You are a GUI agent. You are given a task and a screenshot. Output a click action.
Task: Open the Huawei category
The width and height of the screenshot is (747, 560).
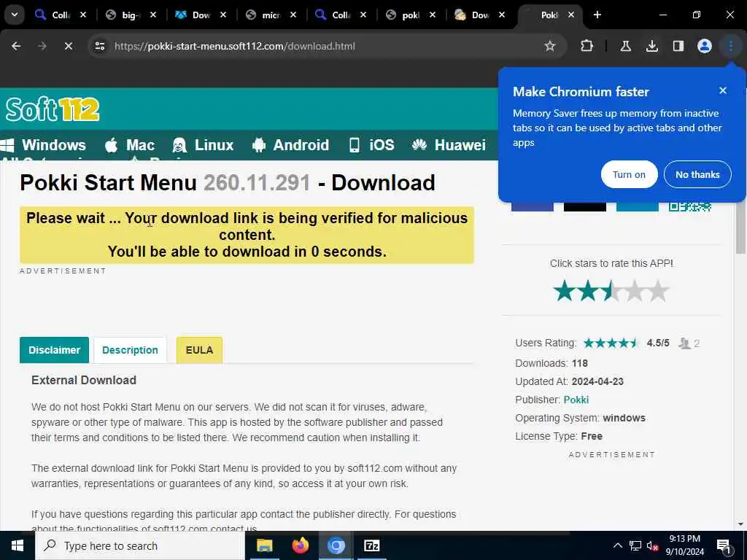[449, 145]
